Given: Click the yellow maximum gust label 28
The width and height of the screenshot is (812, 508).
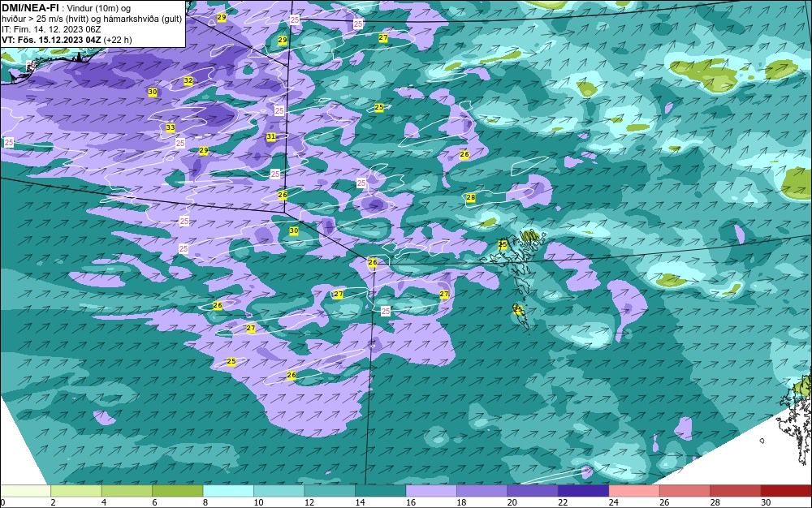Looking at the screenshot, I should click(471, 197).
